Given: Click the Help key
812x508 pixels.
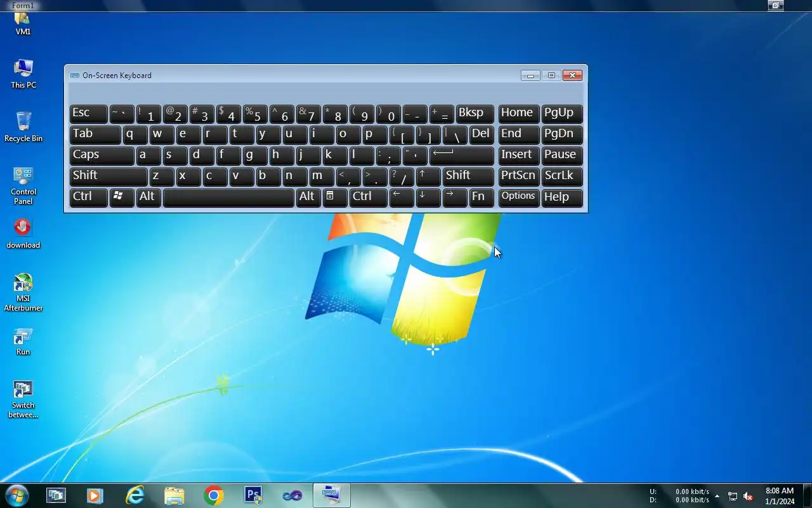Looking at the screenshot, I should click(562, 197).
